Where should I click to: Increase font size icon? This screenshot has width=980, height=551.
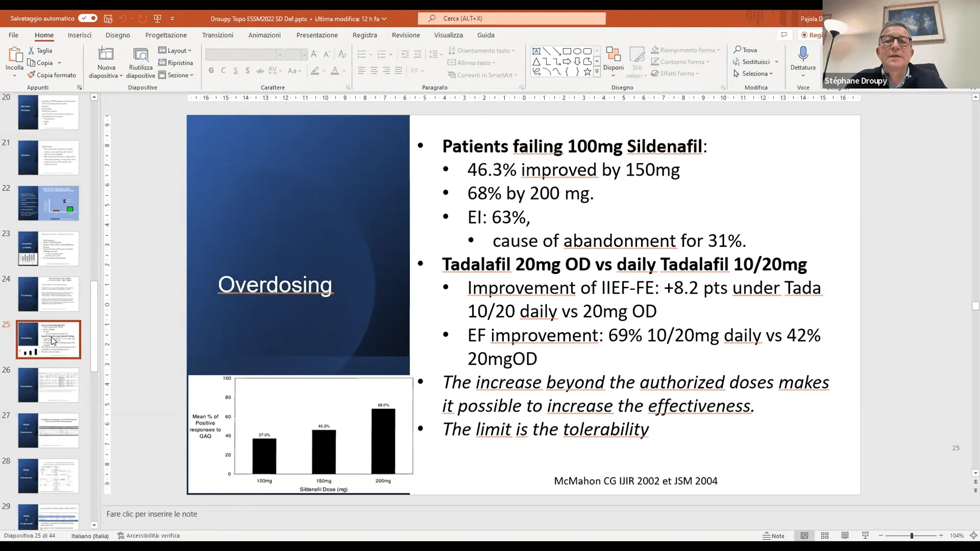click(314, 54)
